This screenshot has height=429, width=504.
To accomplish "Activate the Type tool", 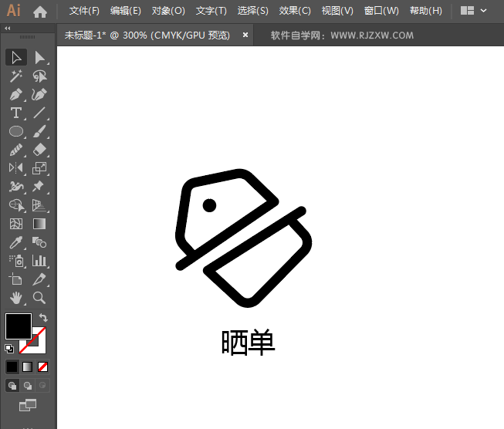I will pos(16,113).
